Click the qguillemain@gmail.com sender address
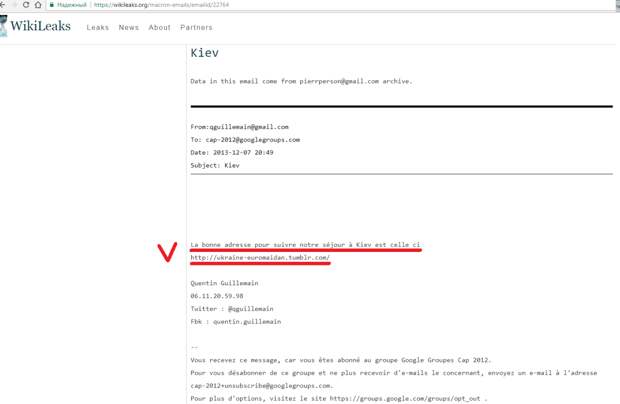 (249, 127)
